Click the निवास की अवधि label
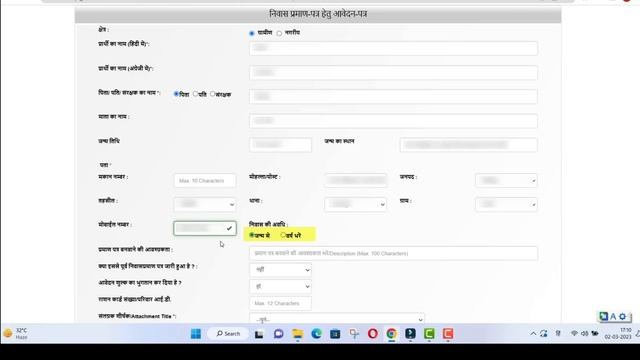640x360 pixels. pyautogui.click(x=268, y=224)
